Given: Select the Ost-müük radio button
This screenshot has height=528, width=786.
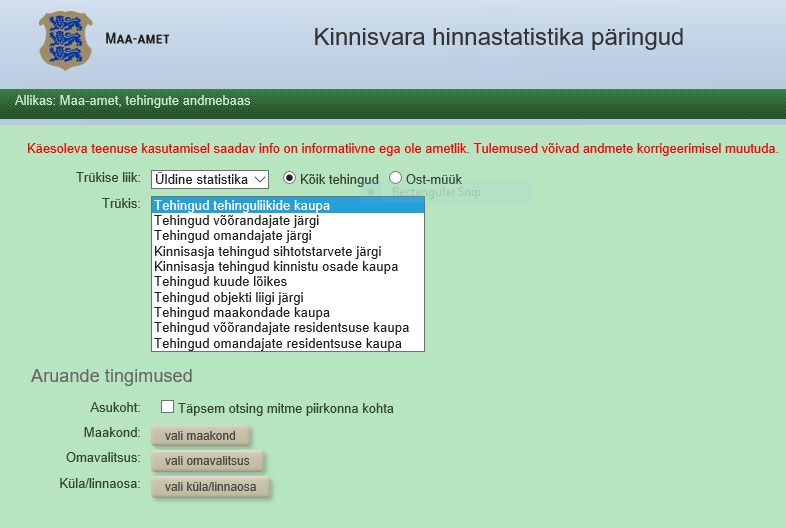Looking at the screenshot, I should 395,178.
